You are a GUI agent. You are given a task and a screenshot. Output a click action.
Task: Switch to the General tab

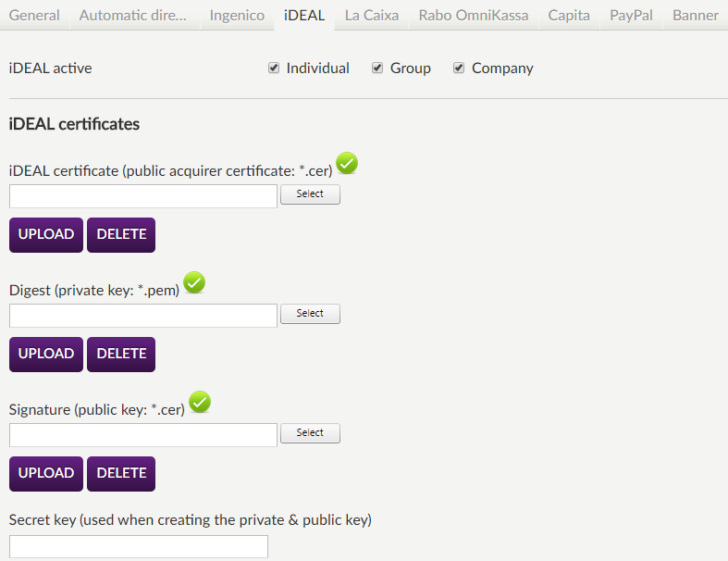34,16
